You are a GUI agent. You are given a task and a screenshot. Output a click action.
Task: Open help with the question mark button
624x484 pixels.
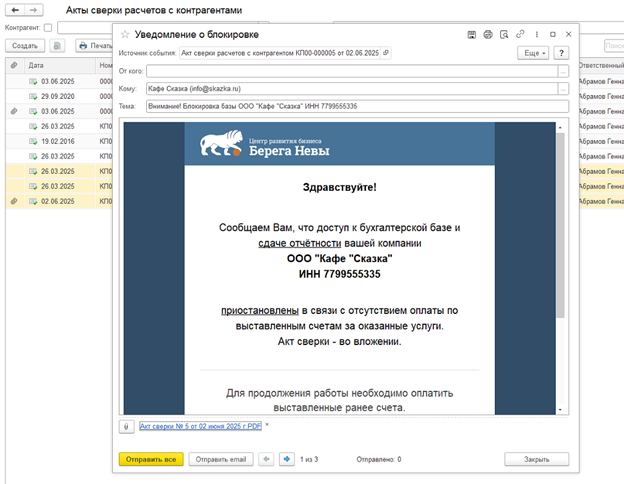561,53
